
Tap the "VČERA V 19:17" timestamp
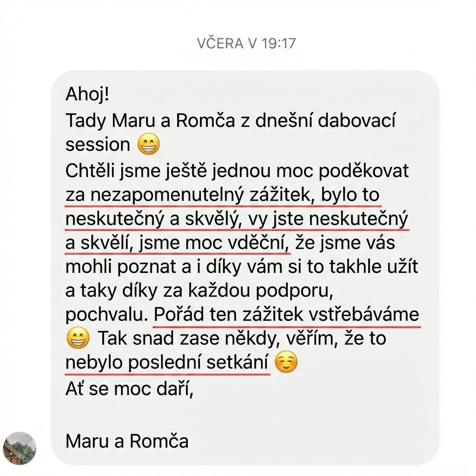(x=246, y=43)
